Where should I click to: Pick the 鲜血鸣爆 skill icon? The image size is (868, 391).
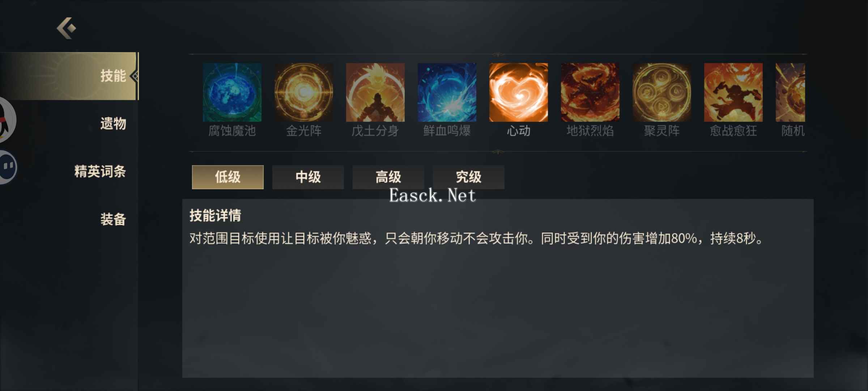click(447, 92)
